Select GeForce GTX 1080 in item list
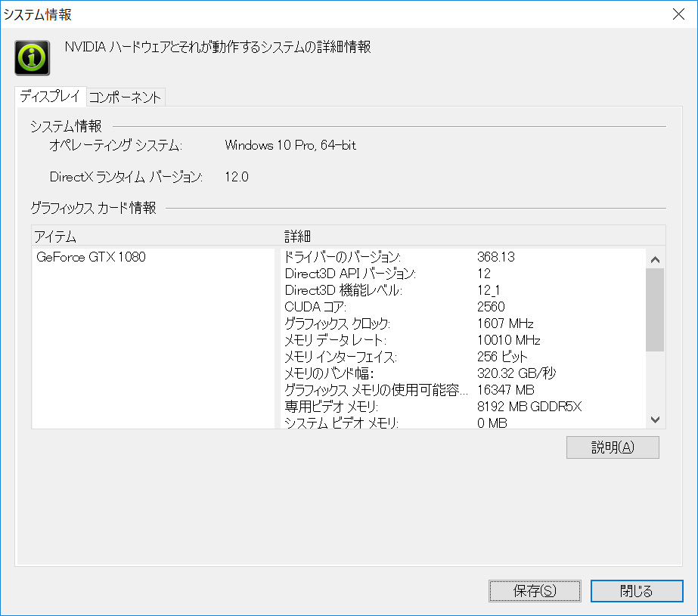This screenshot has width=698, height=616. point(91,257)
